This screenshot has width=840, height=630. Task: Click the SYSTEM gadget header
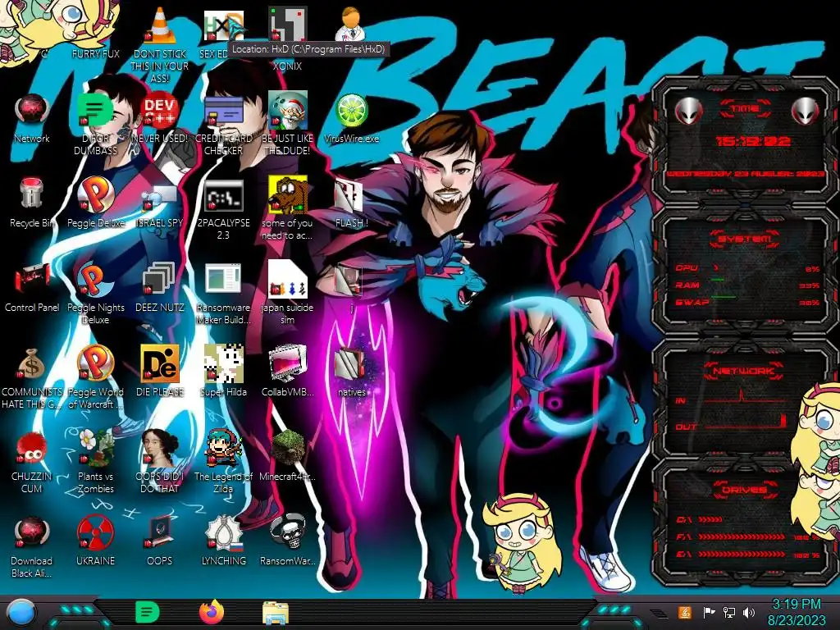pos(745,239)
